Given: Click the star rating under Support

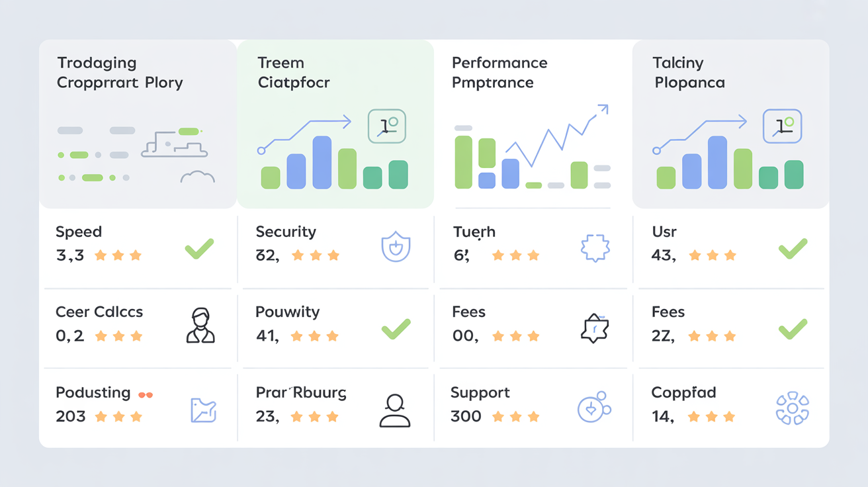Looking at the screenshot, I should click(516, 417).
